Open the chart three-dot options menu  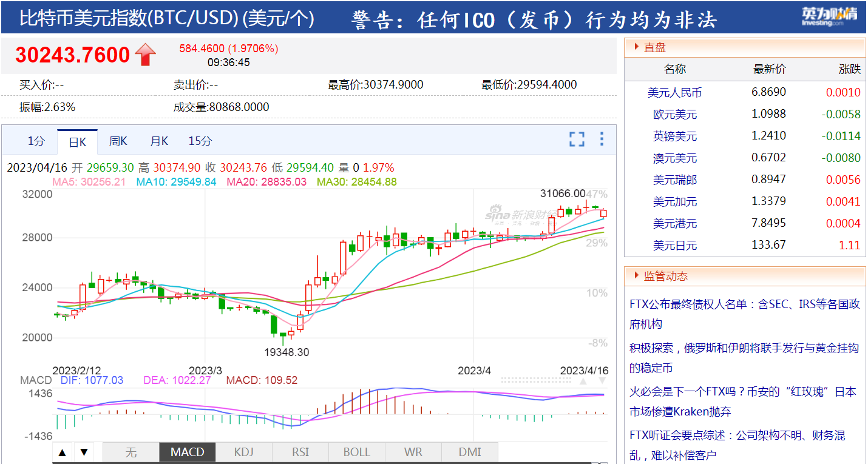(601, 139)
